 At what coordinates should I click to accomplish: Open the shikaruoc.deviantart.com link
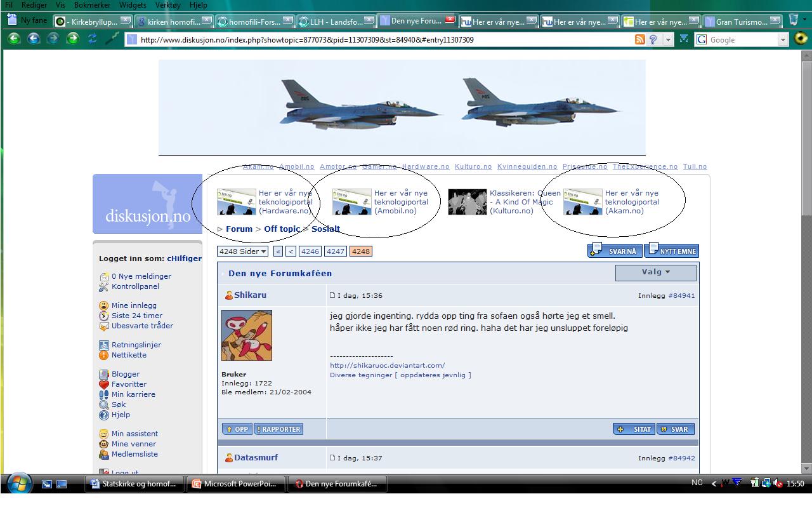pos(387,365)
